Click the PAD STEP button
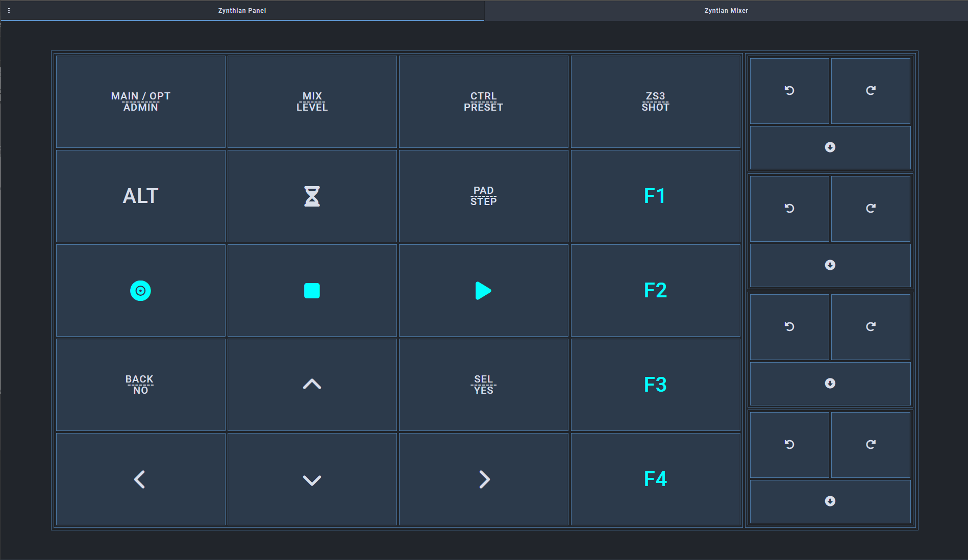The height and width of the screenshot is (560, 968). click(x=484, y=196)
